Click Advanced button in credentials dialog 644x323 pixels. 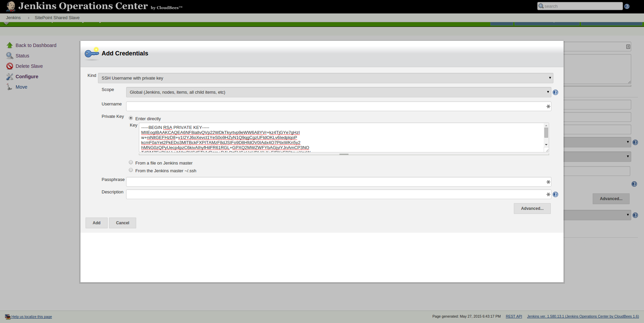(532, 209)
